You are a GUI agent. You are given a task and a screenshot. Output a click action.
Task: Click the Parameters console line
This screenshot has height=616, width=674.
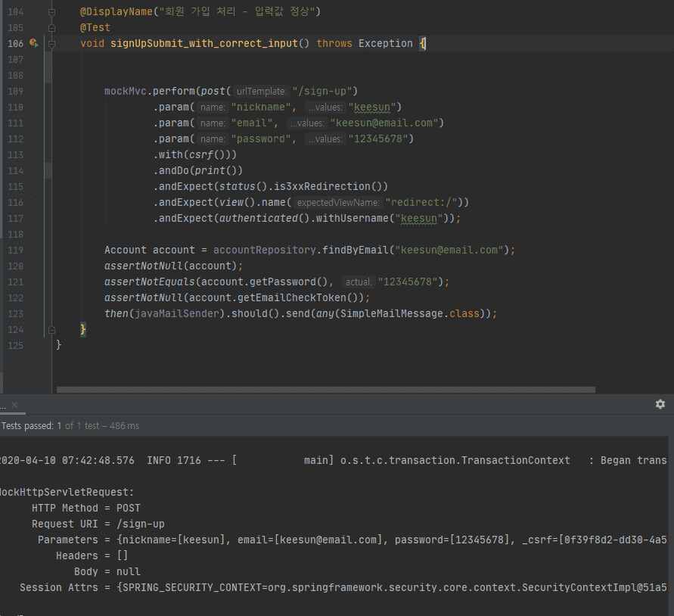352,540
